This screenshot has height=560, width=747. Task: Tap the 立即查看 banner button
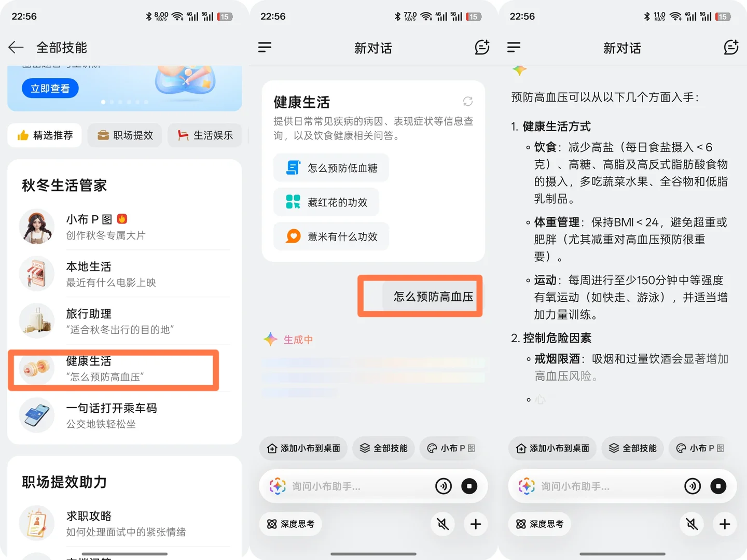tap(50, 88)
